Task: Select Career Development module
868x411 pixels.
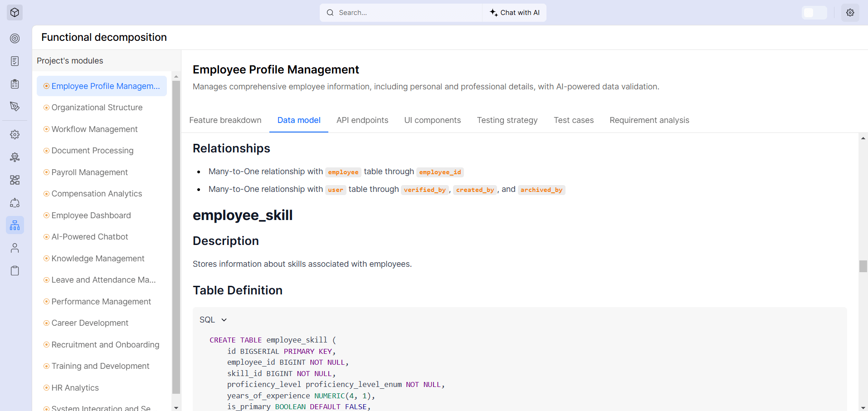Action: click(102, 323)
